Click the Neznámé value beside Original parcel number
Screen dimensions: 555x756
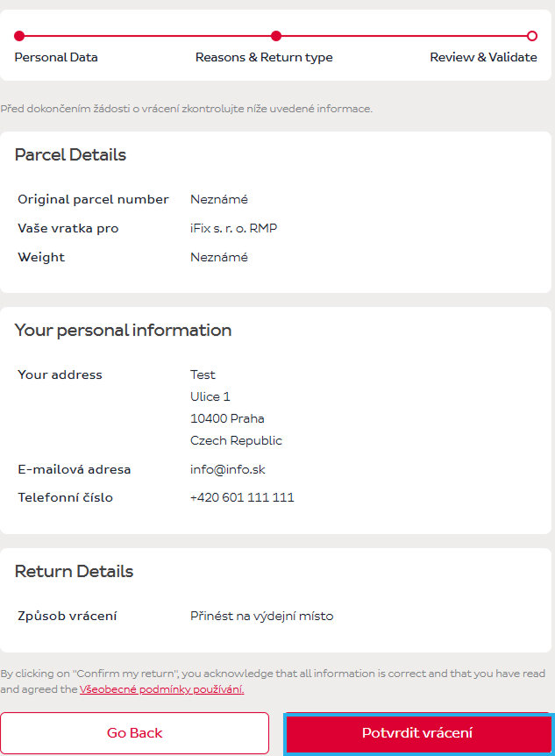[219, 200]
